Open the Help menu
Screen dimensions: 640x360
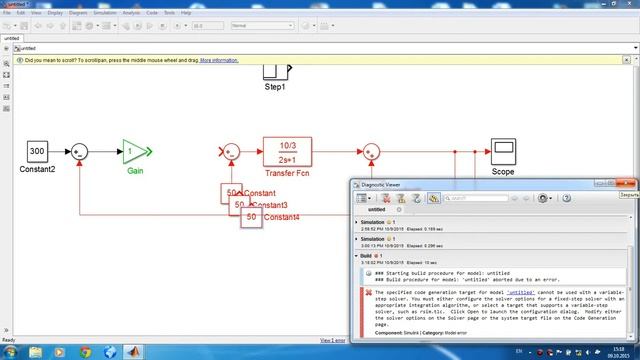(186, 13)
